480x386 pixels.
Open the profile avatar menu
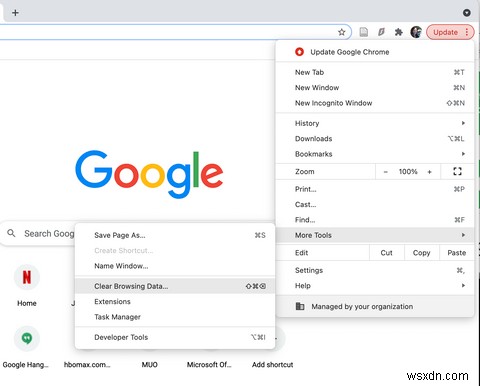point(416,32)
